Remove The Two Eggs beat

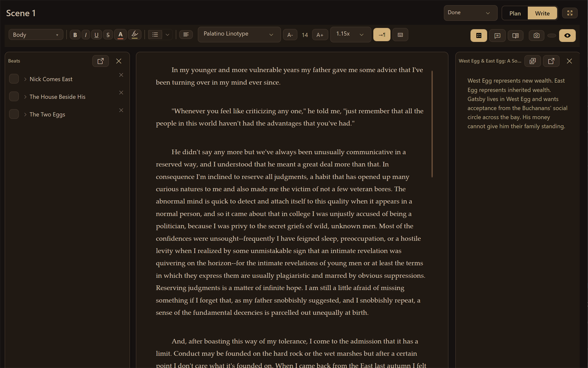click(x=121, y=110)
